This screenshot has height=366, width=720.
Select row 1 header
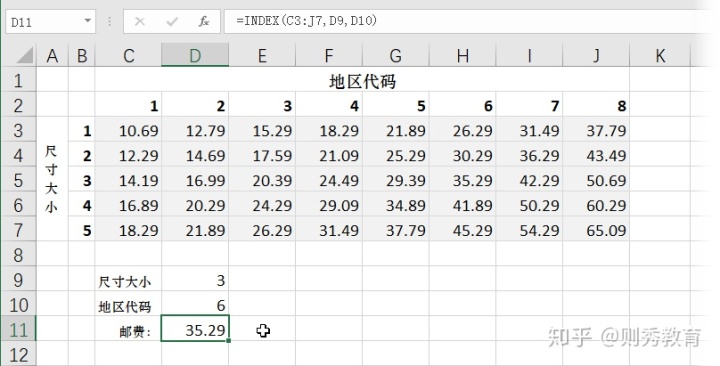click(19, 80)
